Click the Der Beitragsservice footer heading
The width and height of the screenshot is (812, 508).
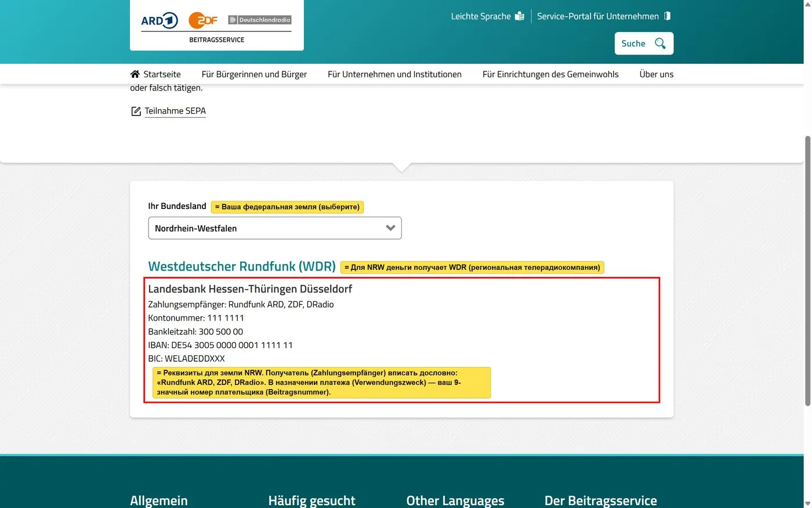(x=601, y=500)
